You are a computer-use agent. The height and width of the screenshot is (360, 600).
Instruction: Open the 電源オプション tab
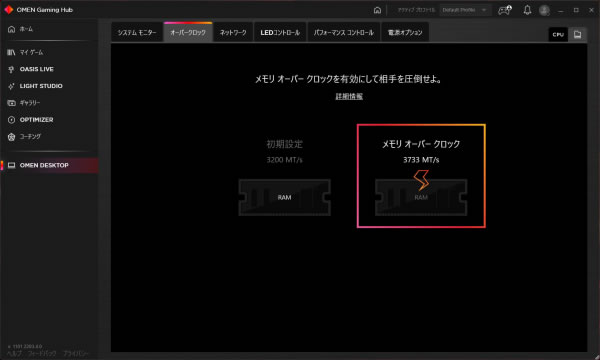click(405, 33)
